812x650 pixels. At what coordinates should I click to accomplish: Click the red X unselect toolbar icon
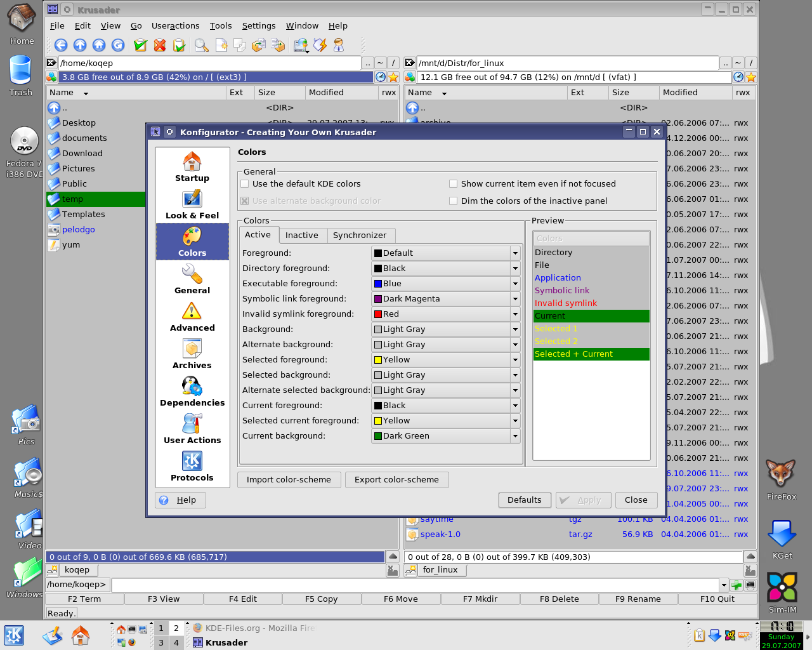160,44
